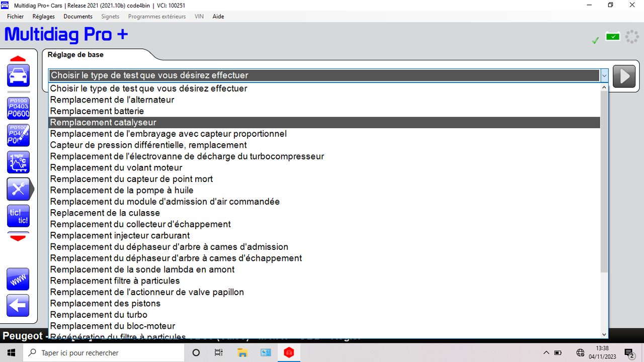Open Cortana circle icon in taskbar
The height and width of the screenshot is (362, 644).
[x=196, y=352]
